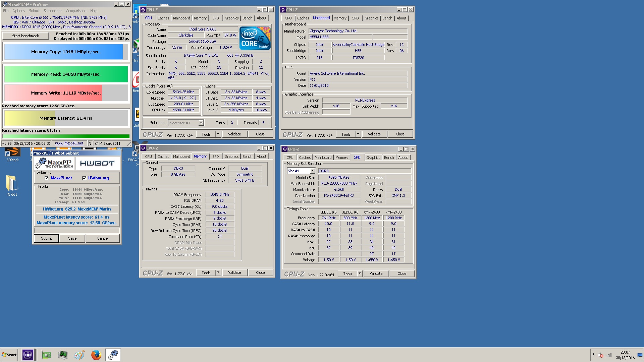Click the Windows Start button
Screen dimensions: 644x362
tap(9, 355)
